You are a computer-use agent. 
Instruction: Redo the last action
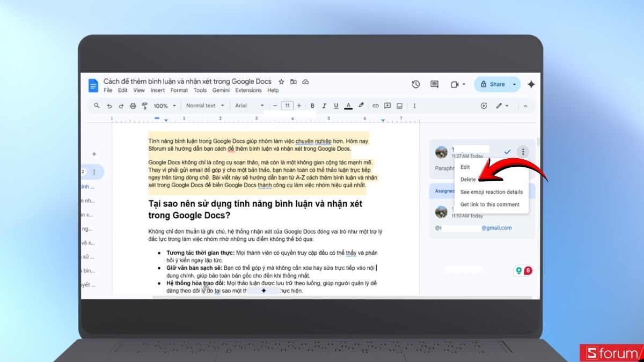pyautogui.click(x=121, y=106)
